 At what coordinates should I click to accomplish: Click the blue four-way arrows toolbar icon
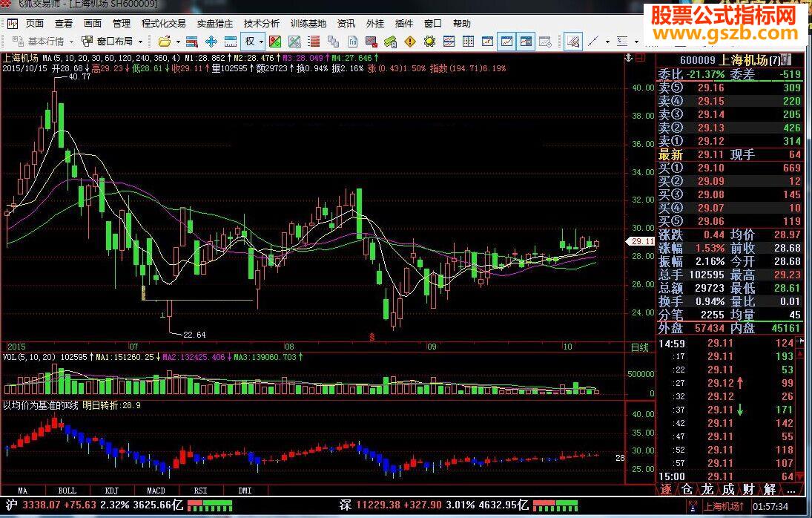pos(211,41)
